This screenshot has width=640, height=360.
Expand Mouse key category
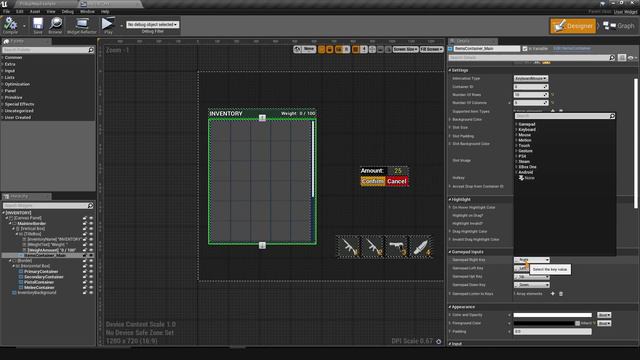pyautogui.click(x=516, y=135)
